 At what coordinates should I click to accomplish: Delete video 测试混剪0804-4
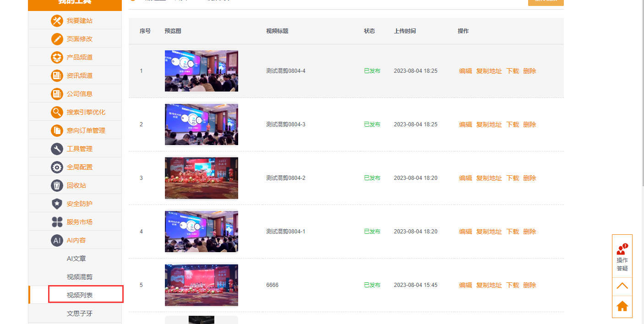coord(529,71)
